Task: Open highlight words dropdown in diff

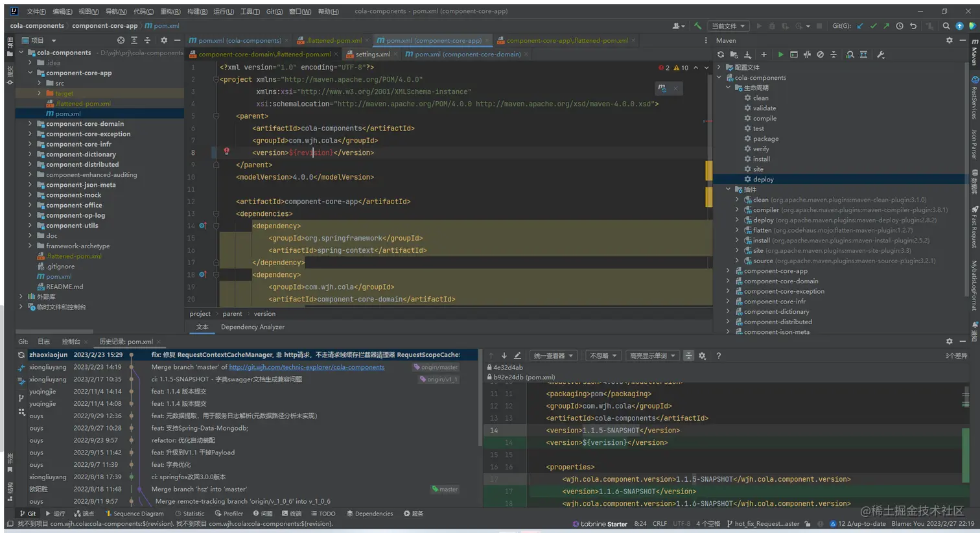Action: 653,355
